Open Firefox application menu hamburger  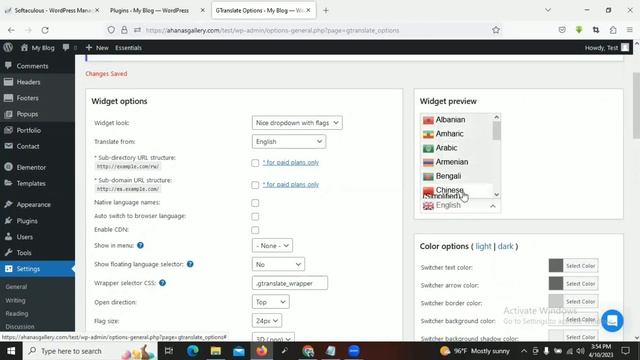click(630, 30)
